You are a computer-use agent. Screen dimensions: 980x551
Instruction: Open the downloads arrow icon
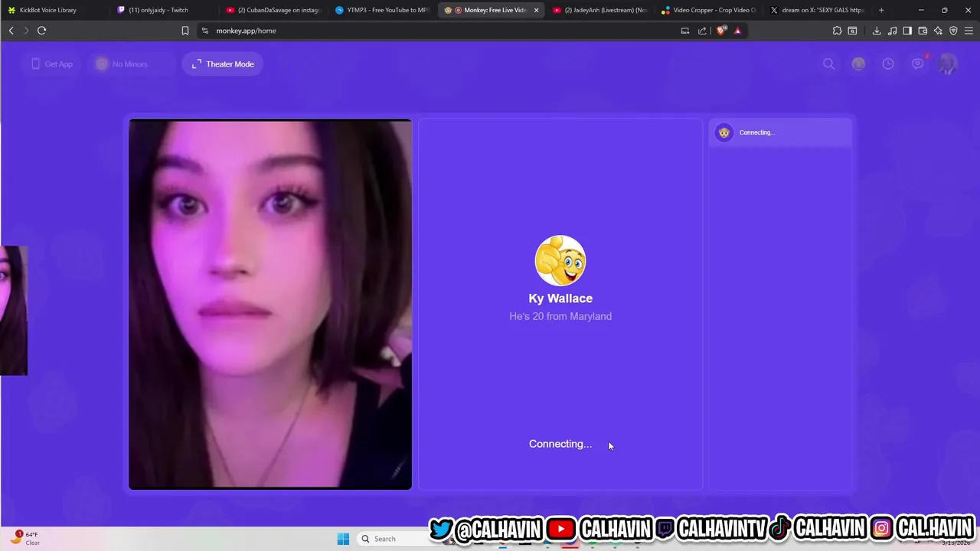[x=877, y=31]
